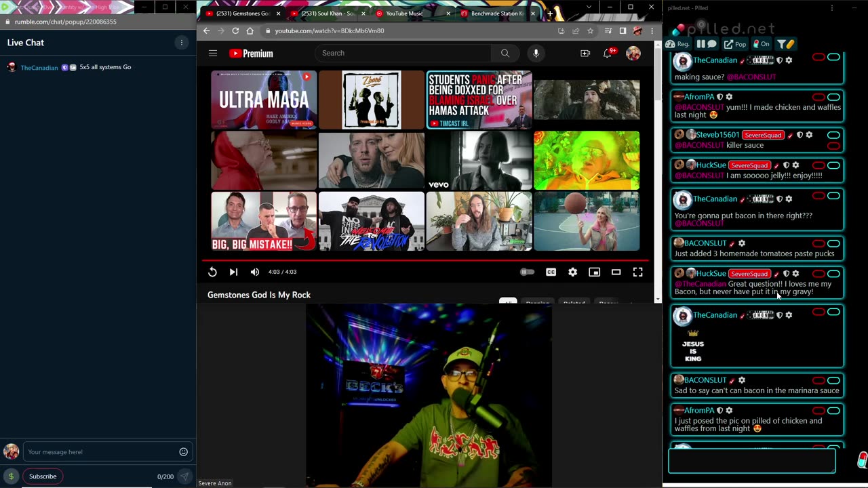This screenshot has width=868, height=488.
Task: Open rant dollar button in chat
Action: click(11, 476)
